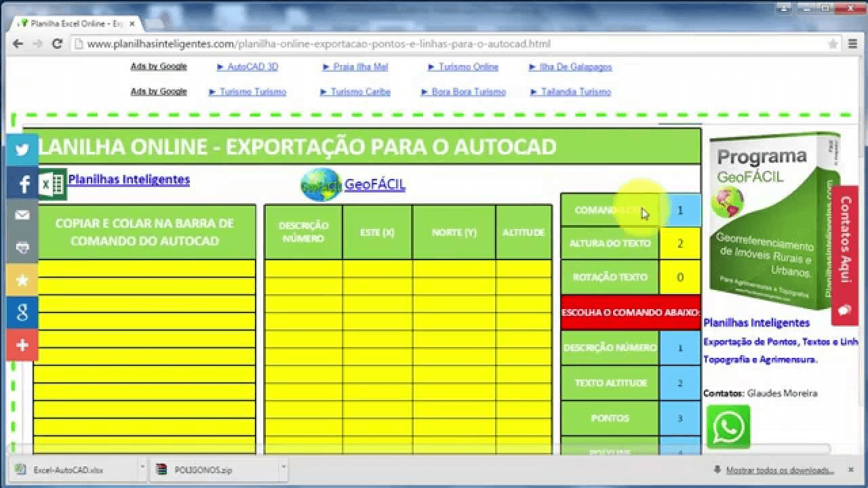Click the first yellow cell under ESTE (X)
This screenshot has height=488, width=868.
coord(378,269)
